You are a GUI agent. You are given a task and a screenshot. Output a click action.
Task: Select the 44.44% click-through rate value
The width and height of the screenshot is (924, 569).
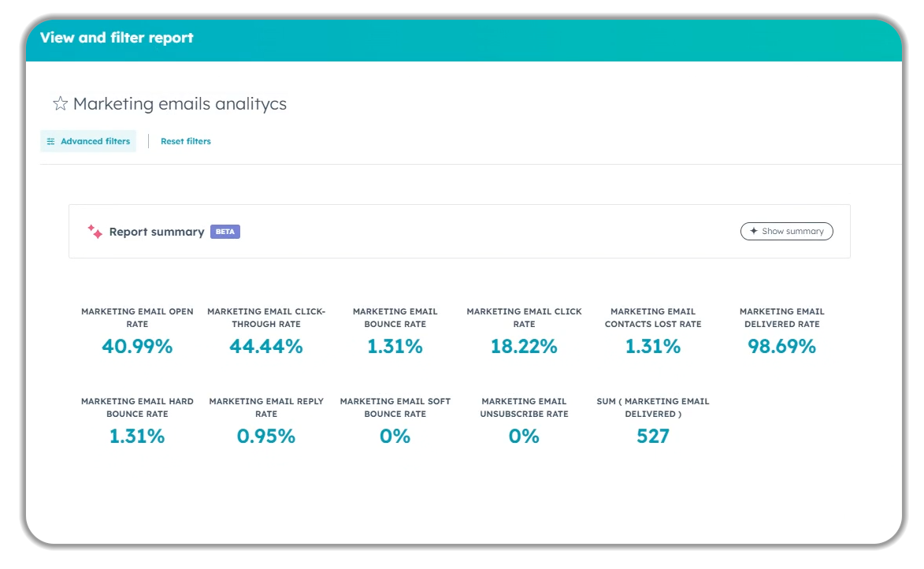coord(266,346)
